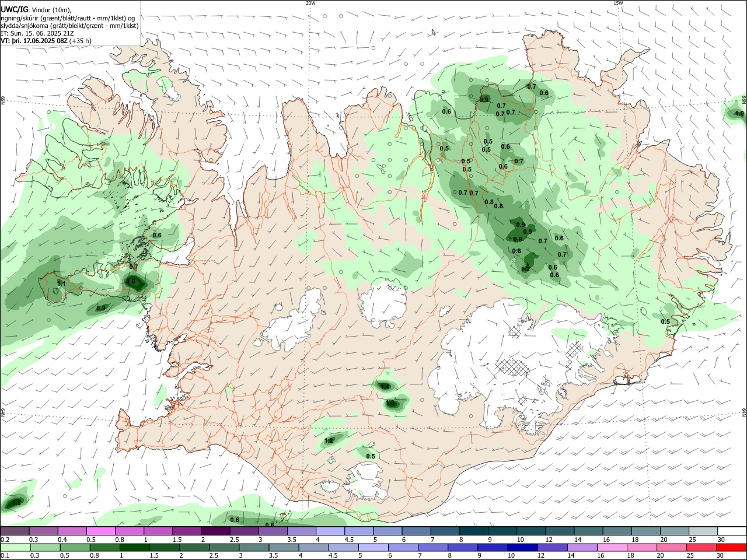747x560 pixels.
Task: Click the '2.0' precipitation value on the map
Action: 131,282
